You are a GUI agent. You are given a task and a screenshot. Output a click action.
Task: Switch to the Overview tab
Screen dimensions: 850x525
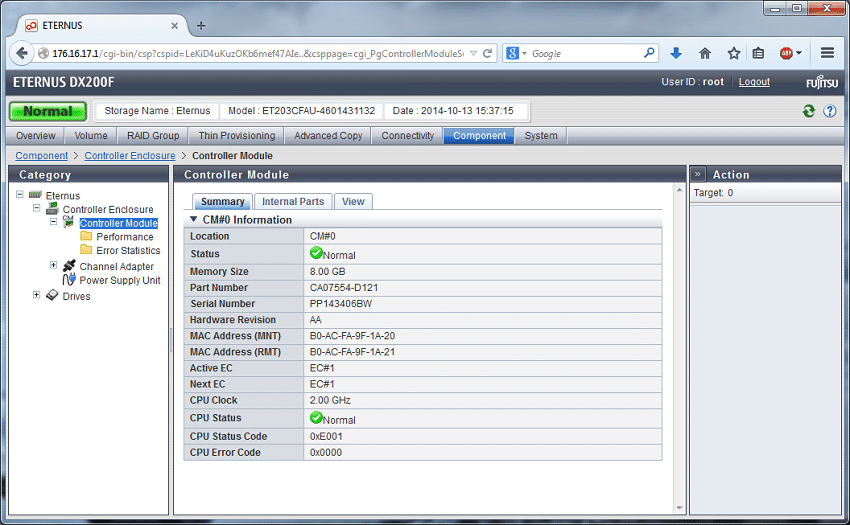36,136
